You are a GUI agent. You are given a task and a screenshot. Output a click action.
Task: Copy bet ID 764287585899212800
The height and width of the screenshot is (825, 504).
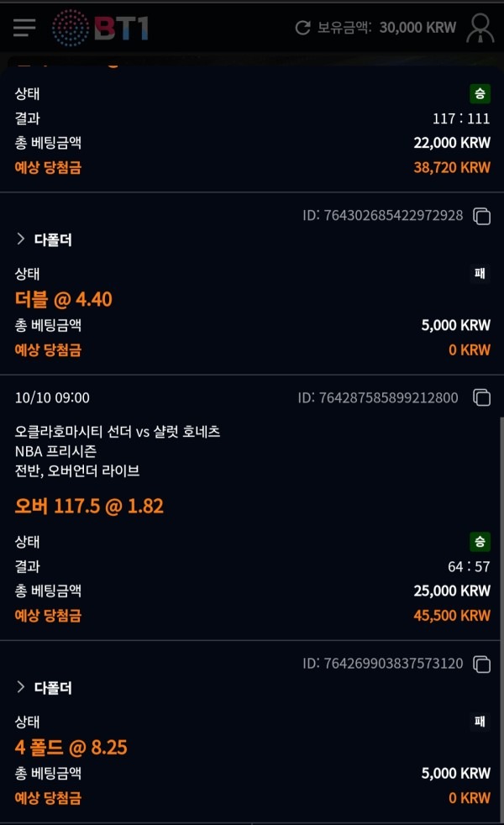point(482,397)
